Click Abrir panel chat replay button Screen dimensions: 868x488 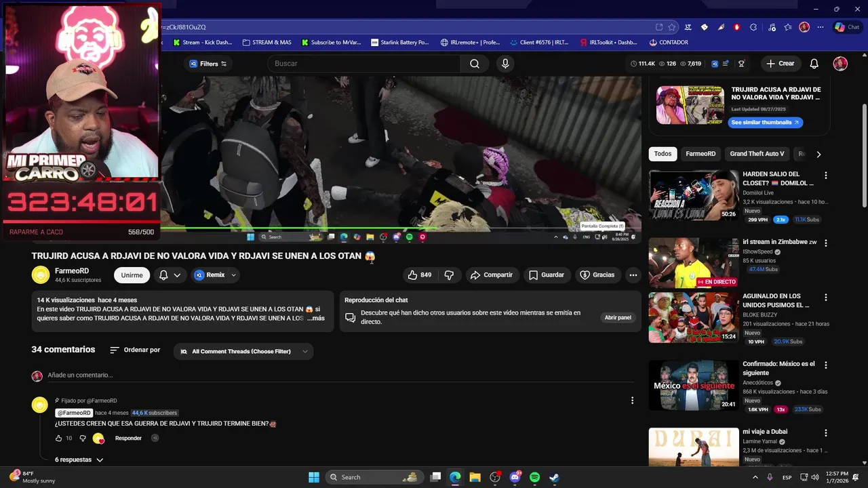click(618, 318)
